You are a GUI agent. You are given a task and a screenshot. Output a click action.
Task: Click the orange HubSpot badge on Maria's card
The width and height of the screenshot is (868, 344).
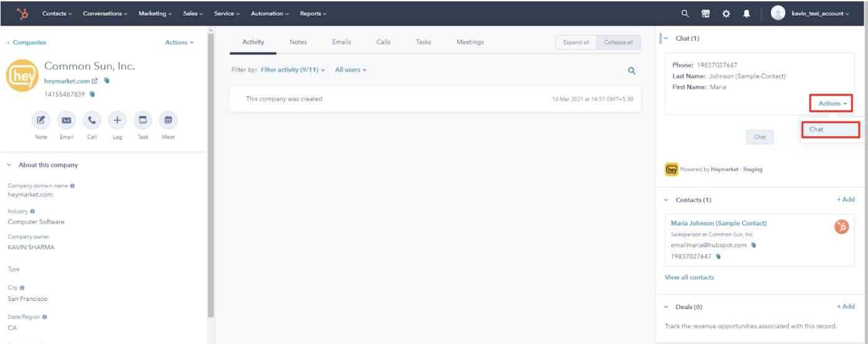point(842,227)
